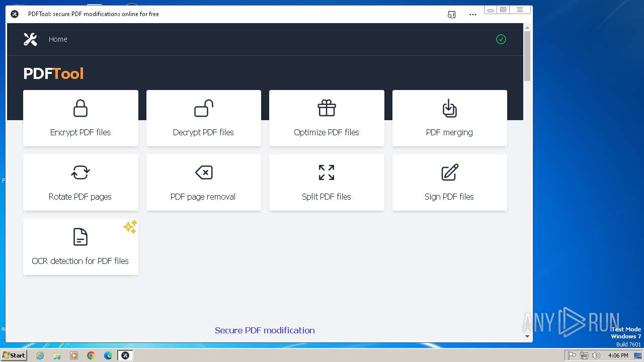Click the yellow sparkles icon on OCR card
This screenshot has height=362, width=644.
tap(130, 227)
